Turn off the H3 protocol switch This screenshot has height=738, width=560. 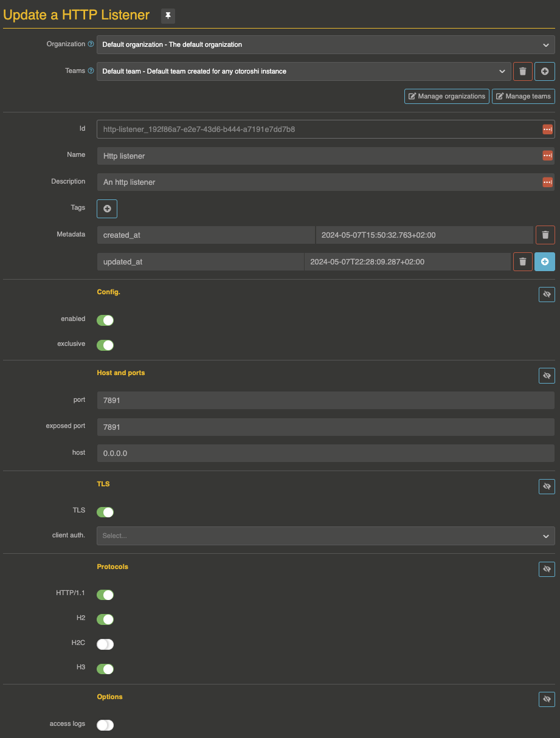coord(105,669)
